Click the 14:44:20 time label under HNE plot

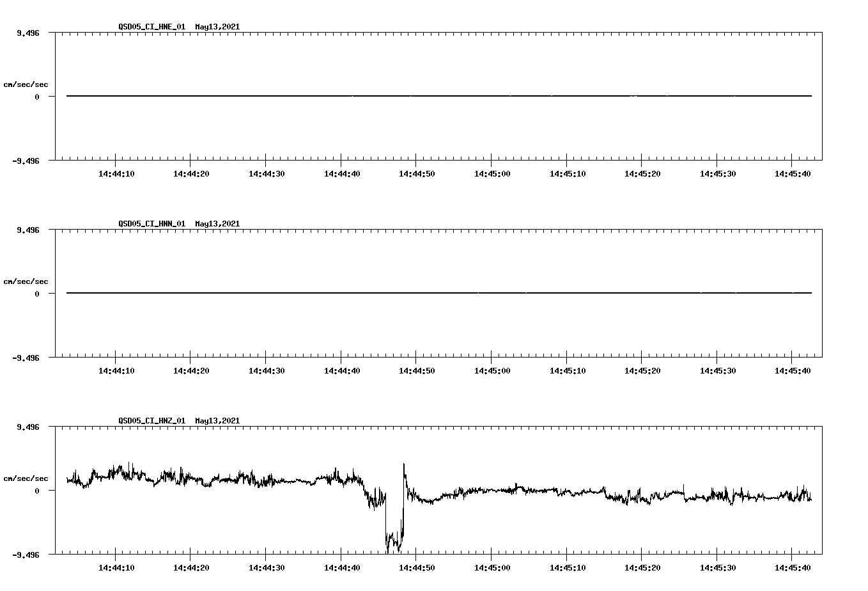(191, 174)
